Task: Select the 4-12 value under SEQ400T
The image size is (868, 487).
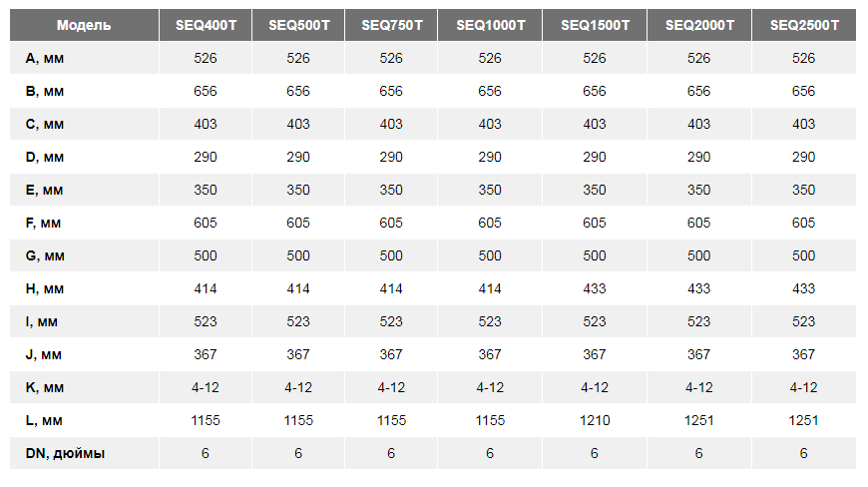Action: point(206,387)
